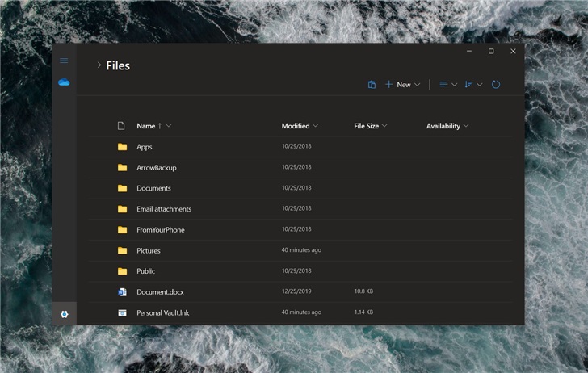Open the sort order dropdown
588x373 pixels.
point(473,85)
